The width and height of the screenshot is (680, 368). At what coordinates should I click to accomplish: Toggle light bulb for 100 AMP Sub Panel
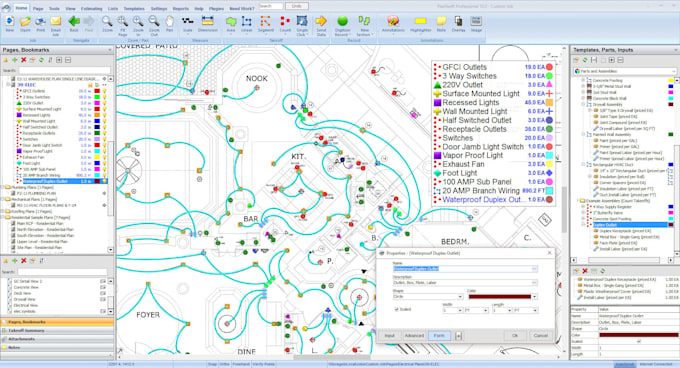click(104, 169)
